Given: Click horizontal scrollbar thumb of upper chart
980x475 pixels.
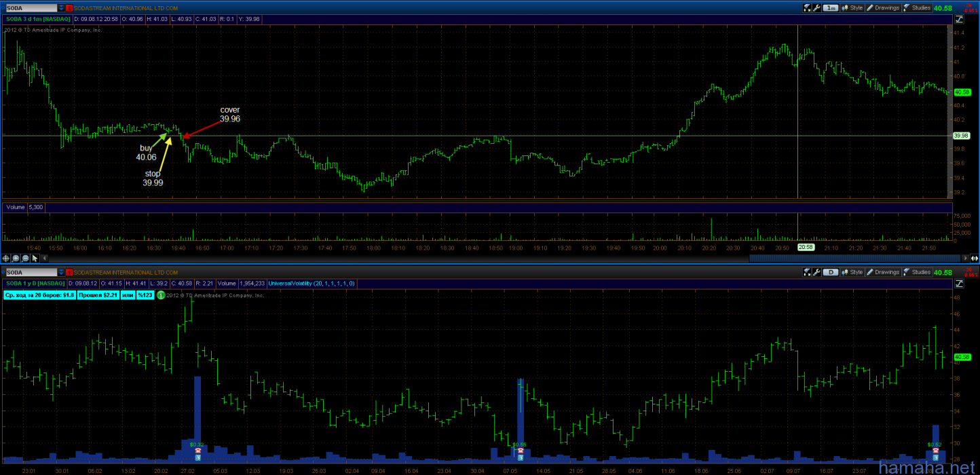Looking at the screenshot, I should click(x=854, y=259).
